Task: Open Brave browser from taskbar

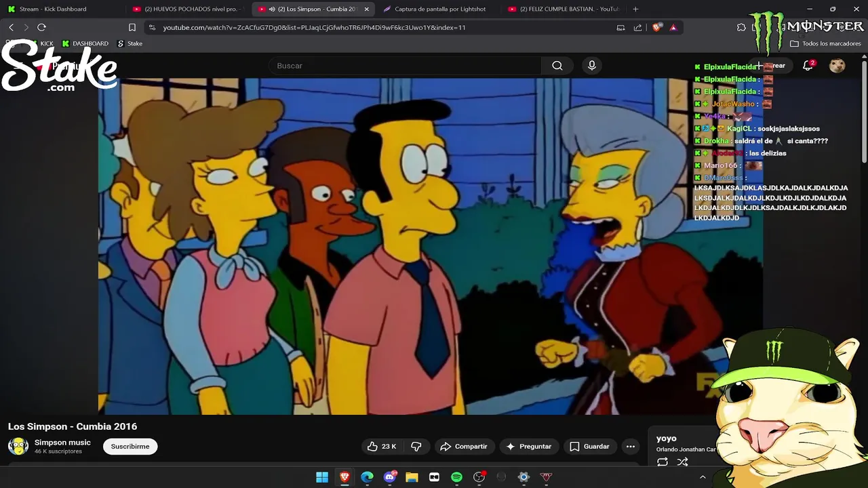Action: 344,477
